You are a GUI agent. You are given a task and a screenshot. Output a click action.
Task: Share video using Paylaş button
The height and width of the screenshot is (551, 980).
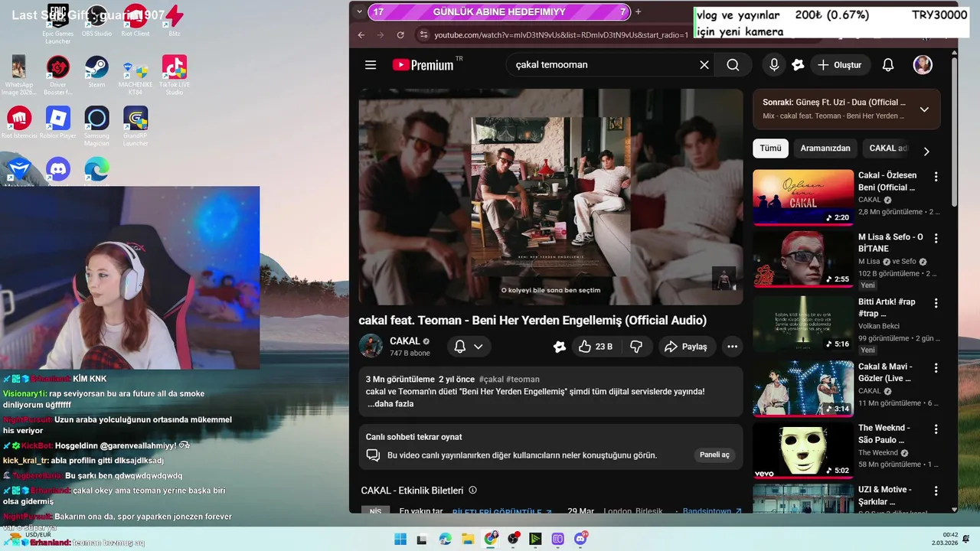[687, 347]
